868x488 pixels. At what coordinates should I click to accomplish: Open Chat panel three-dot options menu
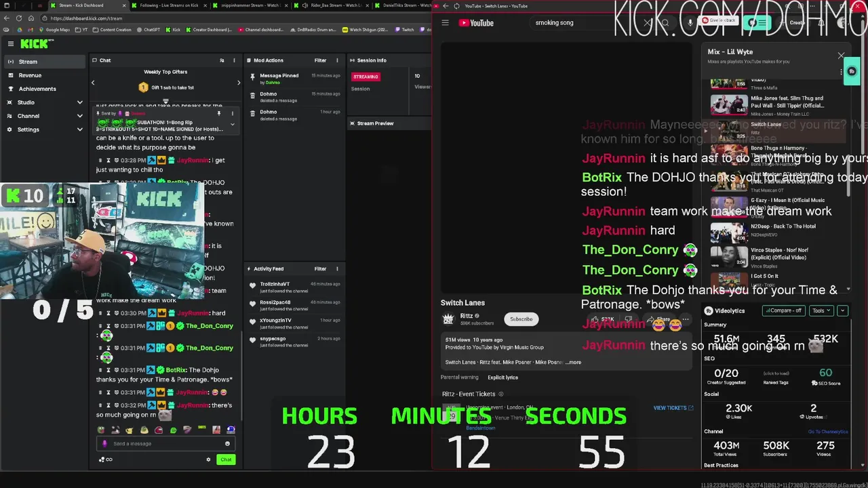pyautogui.click(x=234, y=60)
